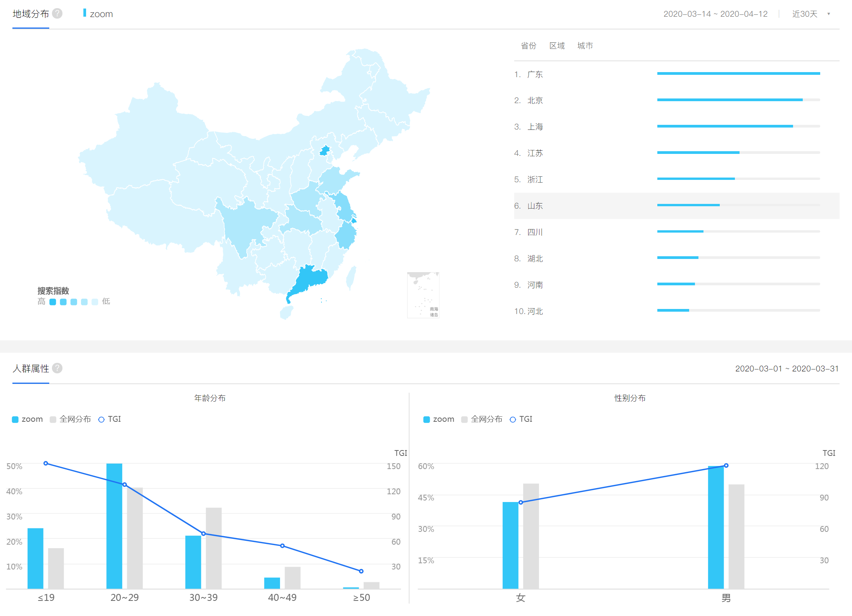Viewport: 852px width, 616px height.
Task: Switch to the 区域 tab
Action: point(557,46)
